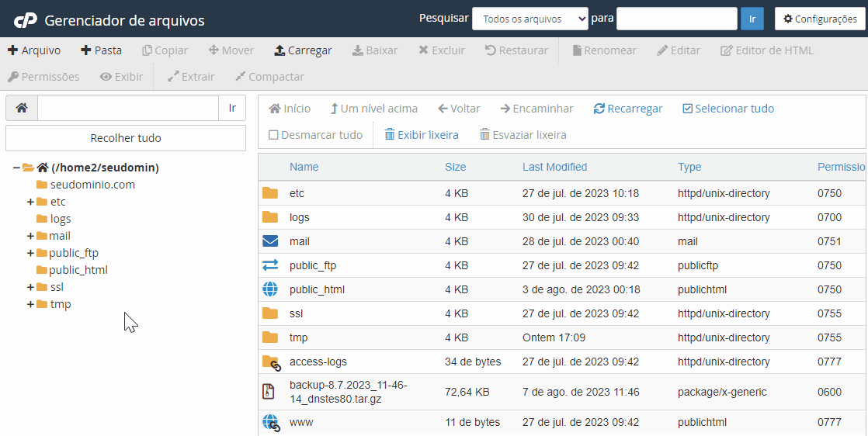The height and width of the screenshot is (436, 868).
Task: Click the etc folder icon in file list
Action: tap(270, 193)
